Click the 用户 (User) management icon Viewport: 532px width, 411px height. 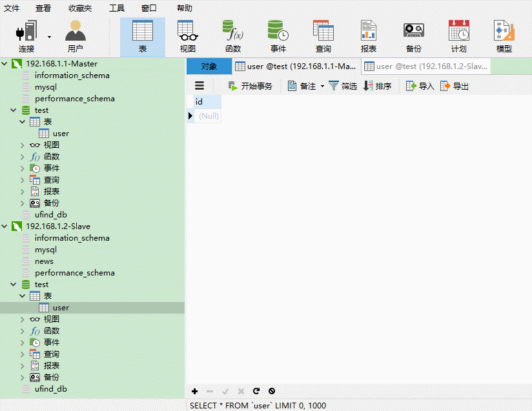click(x=75, y=32)
